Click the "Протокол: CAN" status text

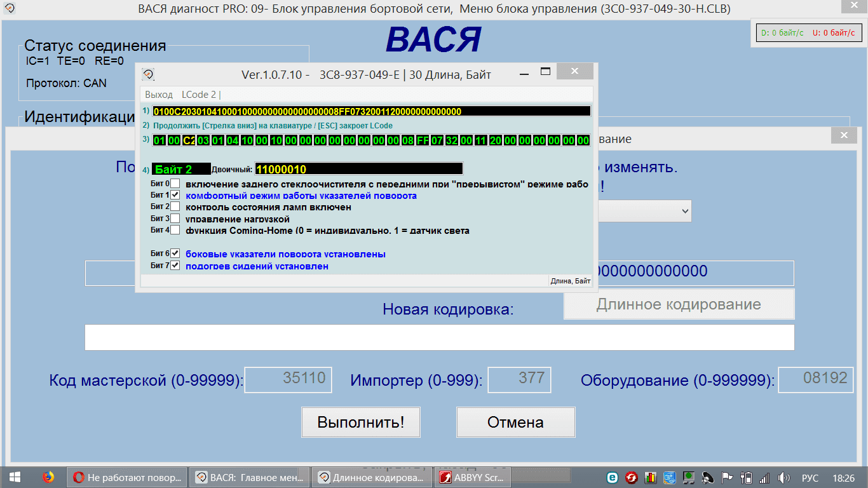(67, 83)
